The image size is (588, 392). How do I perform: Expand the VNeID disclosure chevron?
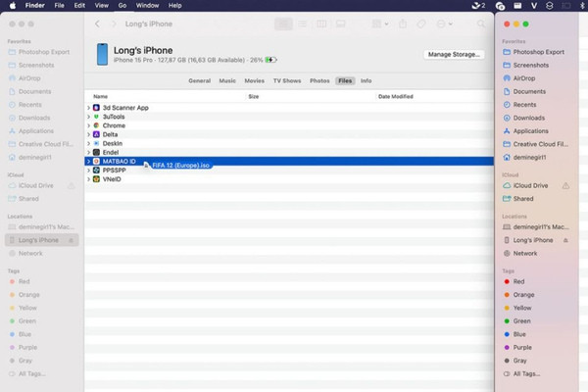coord(89,179)
